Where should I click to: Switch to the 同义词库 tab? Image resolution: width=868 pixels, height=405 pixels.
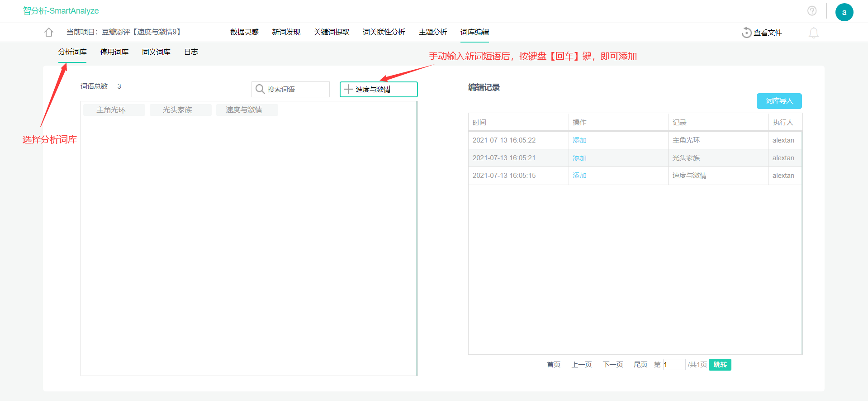[x=156, y=52]
